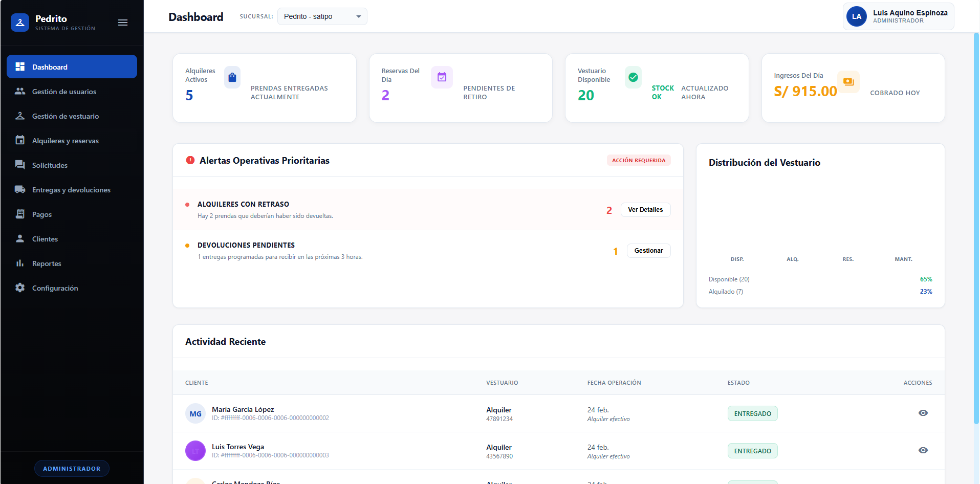Expand the Luis Aquino Espinoza profile card

coord(898,16)
